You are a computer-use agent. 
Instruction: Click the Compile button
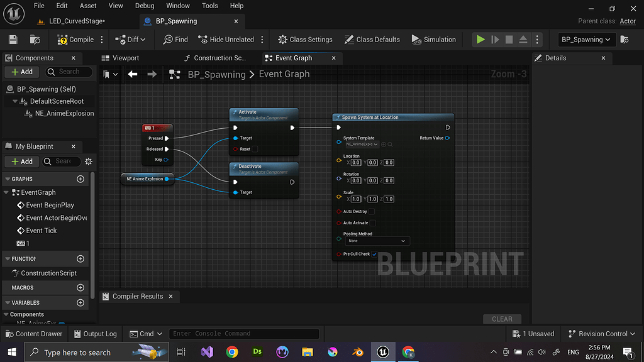coord(75,40)
